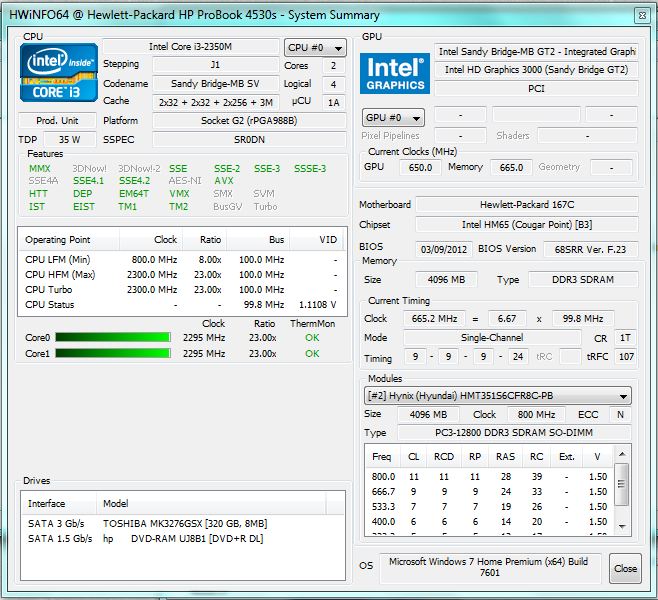Click the Stepping J1 field
658x600 pixels.
coord(216,65)
